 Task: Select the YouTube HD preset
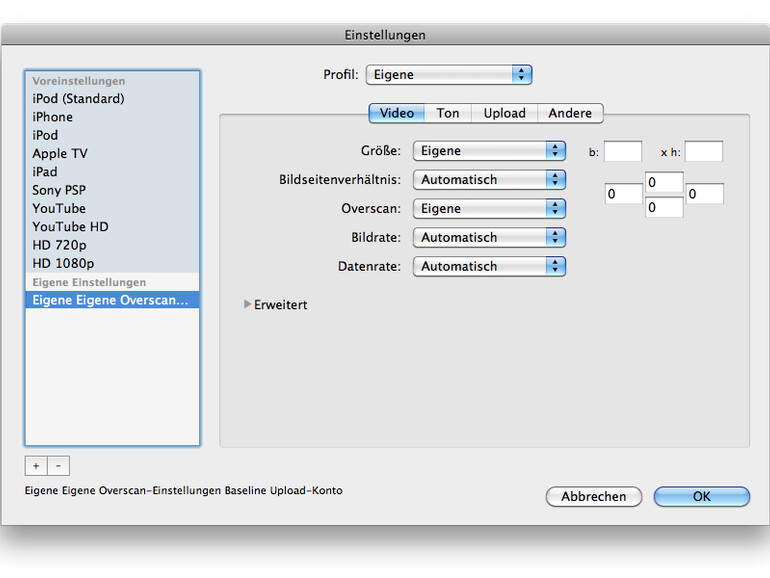70,227
